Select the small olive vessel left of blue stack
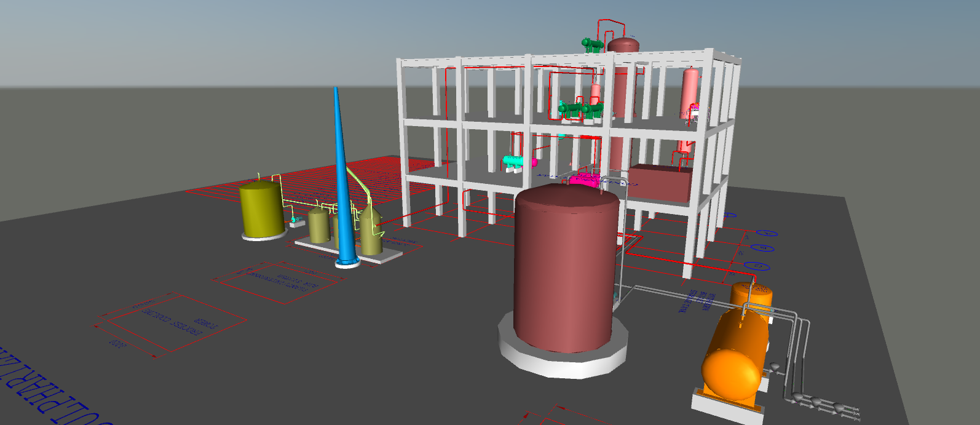The width and height of the screenshot is (980, 425). click(x=318, y=226)
